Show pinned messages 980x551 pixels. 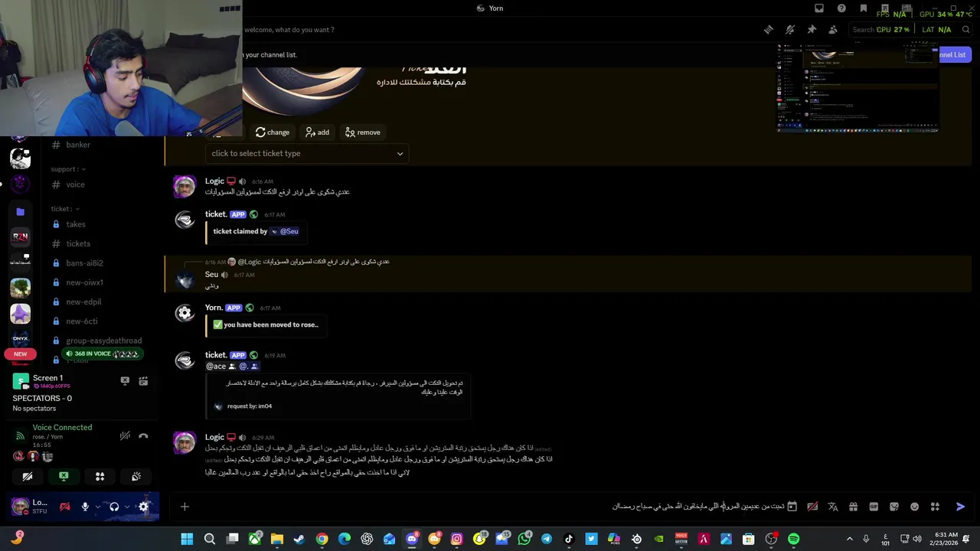pos(812,30)
